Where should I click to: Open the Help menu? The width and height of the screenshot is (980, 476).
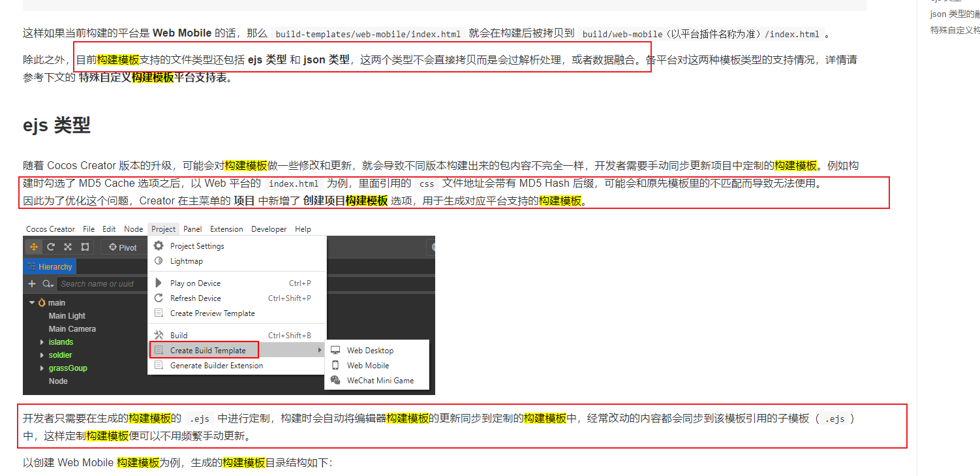[303, 229]
